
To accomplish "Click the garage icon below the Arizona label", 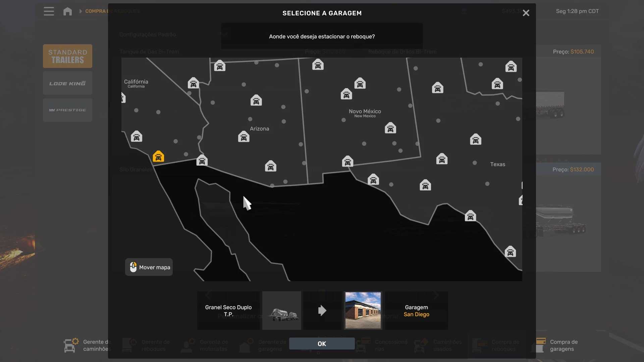I will 244,137.
